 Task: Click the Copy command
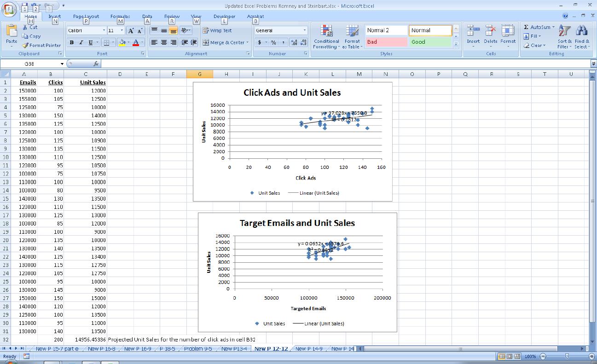(x=31, y=36)
